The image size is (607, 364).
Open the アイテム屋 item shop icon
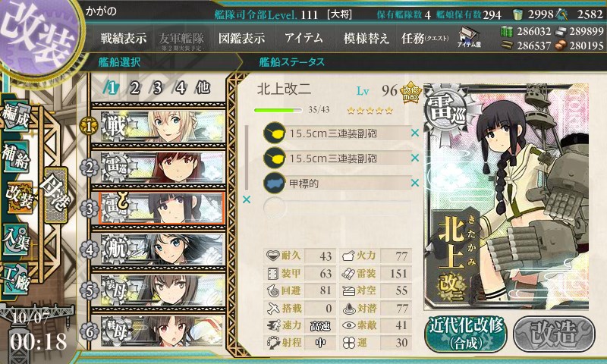click(469, 37)
